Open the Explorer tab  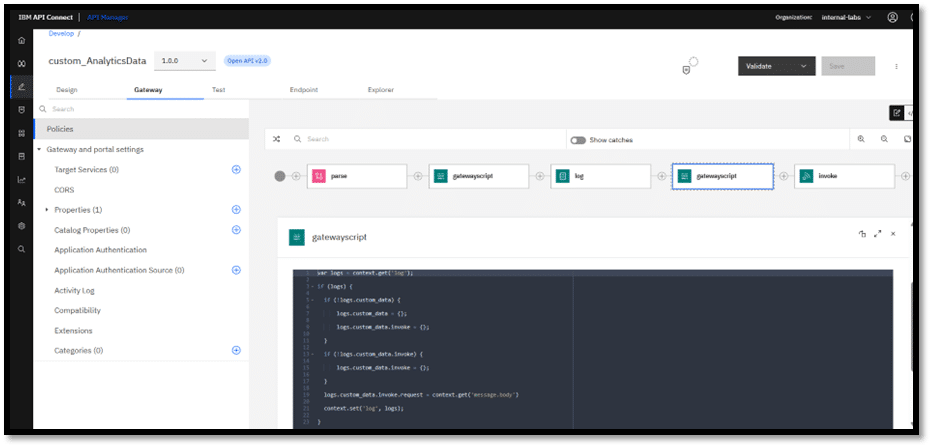[381, 90]
